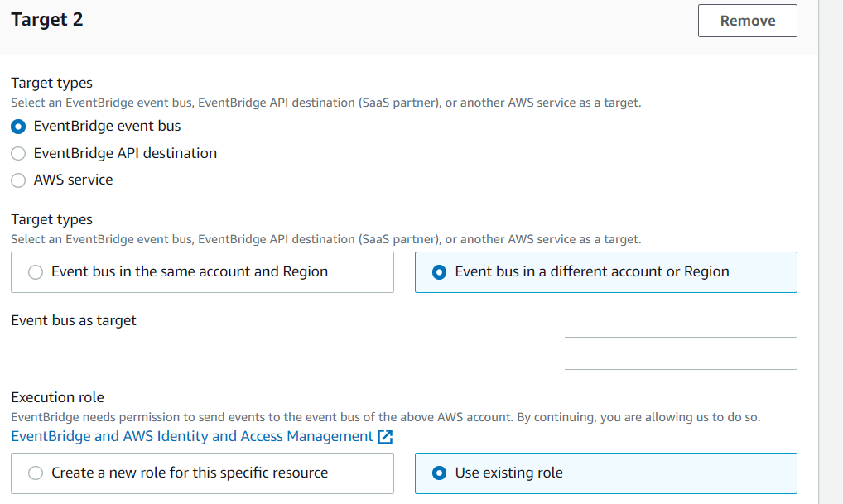Click the first Target types label

(x=51, y=83)
